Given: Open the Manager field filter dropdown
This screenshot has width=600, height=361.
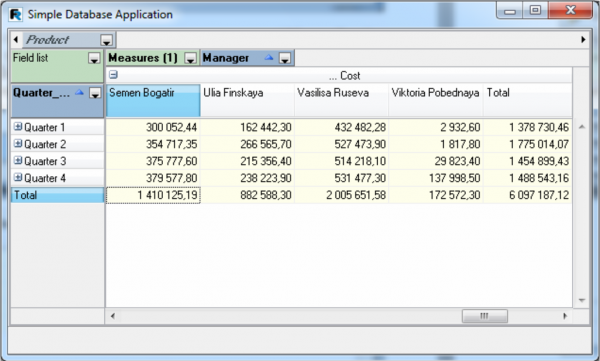Looking at the screenshot, I should tap(285, 58).
